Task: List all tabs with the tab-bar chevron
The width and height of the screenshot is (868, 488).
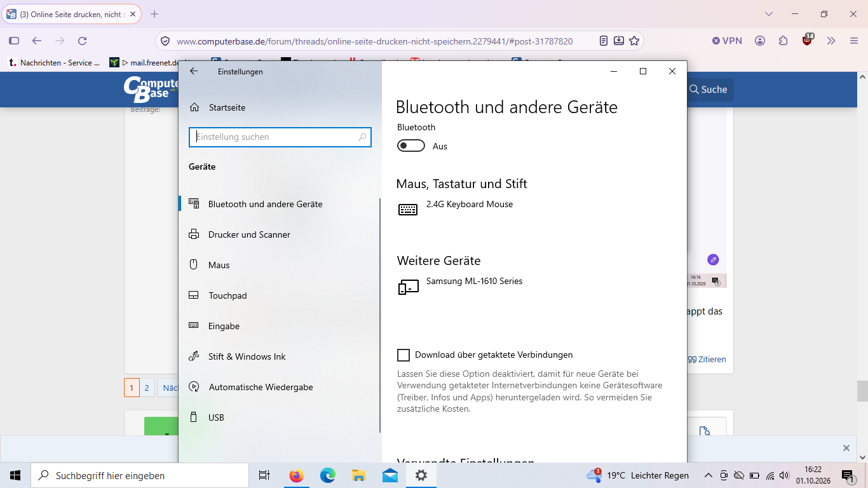Action: point(769,14)
